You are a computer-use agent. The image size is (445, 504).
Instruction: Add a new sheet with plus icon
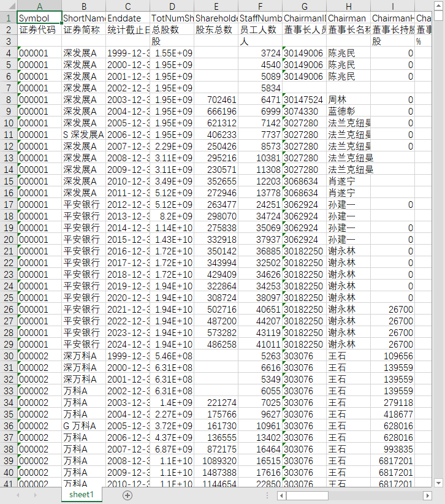pyautogui.click(x=127, y=495)
